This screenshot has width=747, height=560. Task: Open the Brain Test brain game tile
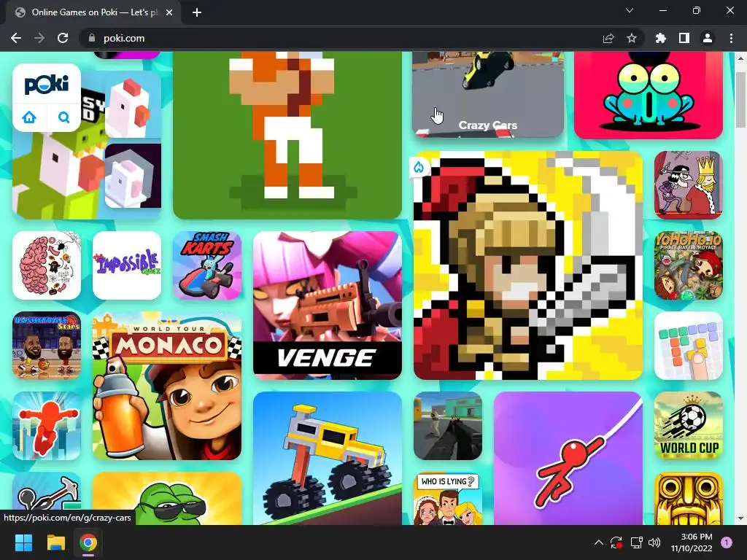pos(47,265)
